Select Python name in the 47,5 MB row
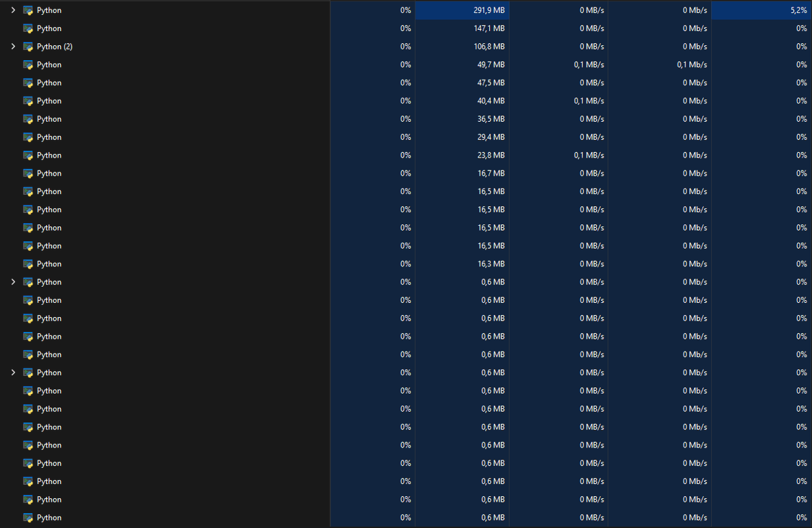 point(49,83)
